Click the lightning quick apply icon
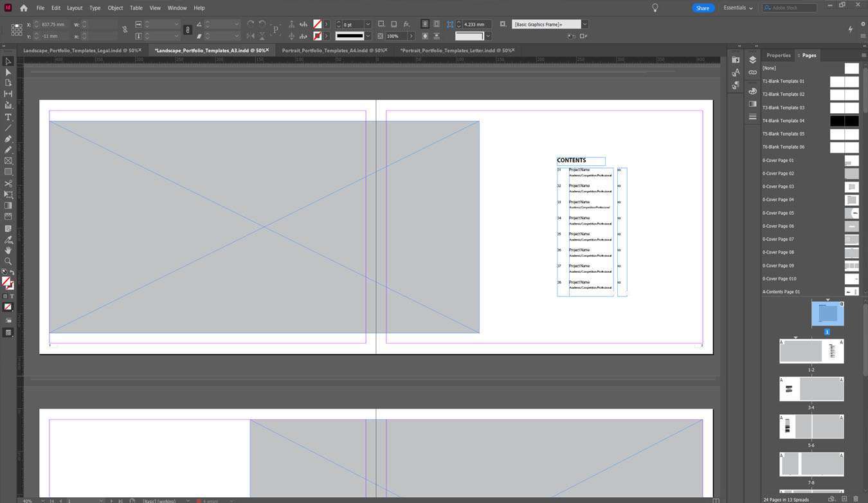 click(851, 30)
